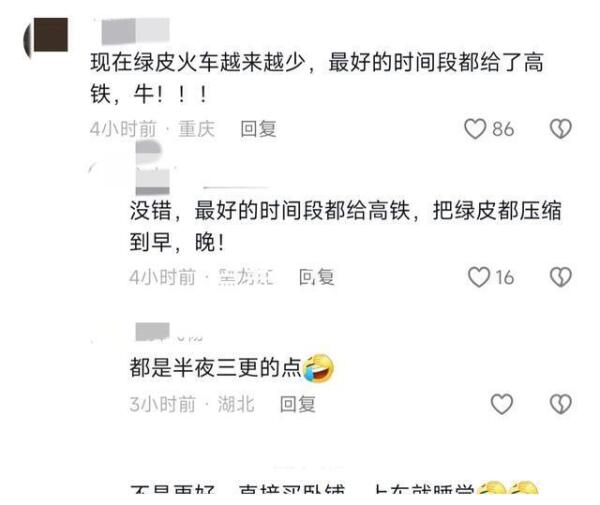Reply to the Hubei comment via 回复
600x505 pixels.
click(x=298, y=404)
